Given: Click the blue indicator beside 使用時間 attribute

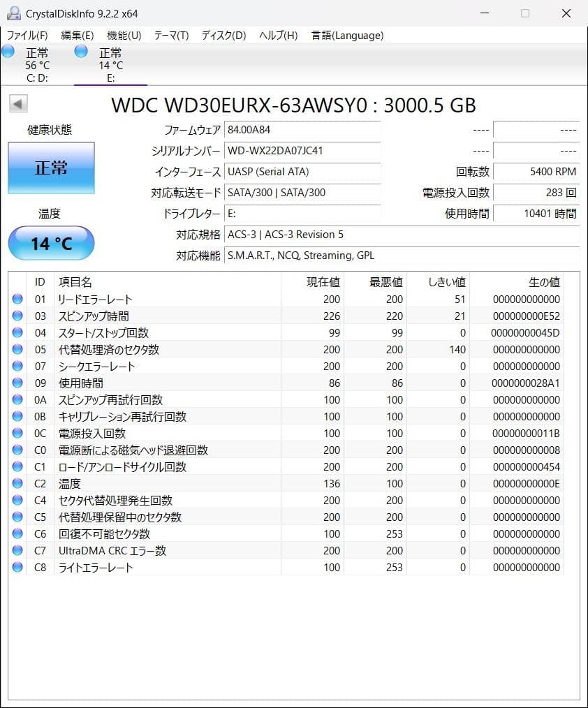Looking at the screenshot, I should pyautogui.click(x=17, y=383).
